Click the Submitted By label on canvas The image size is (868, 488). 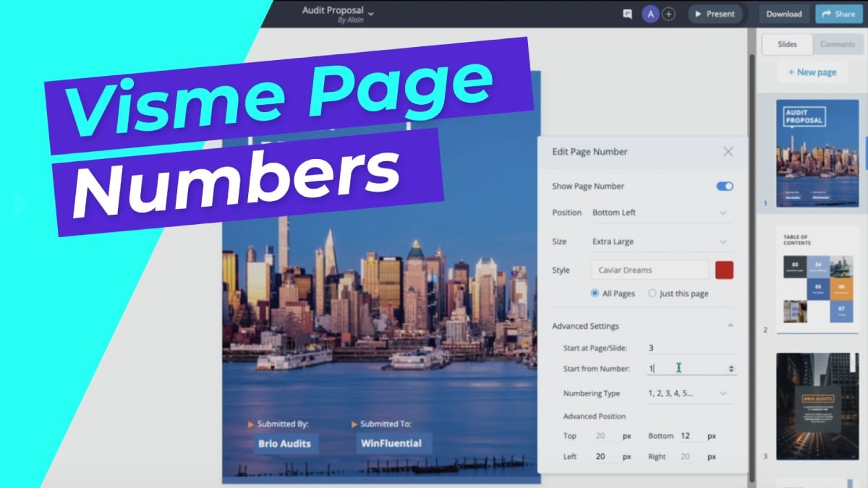pos(284,424)
